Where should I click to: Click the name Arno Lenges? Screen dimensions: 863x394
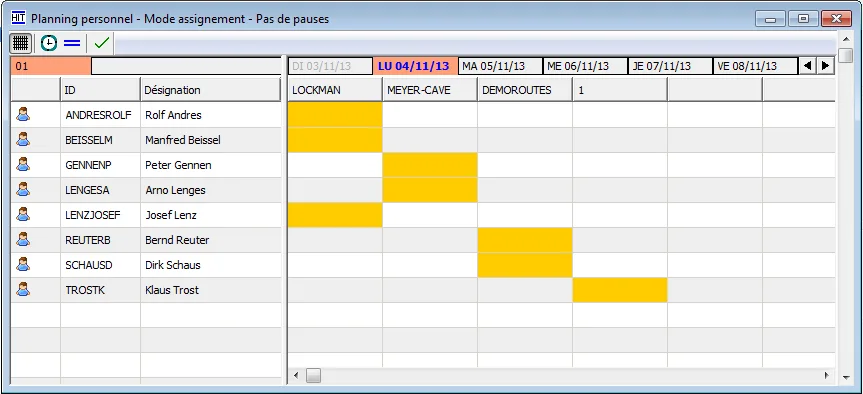(x=176, y=190)
